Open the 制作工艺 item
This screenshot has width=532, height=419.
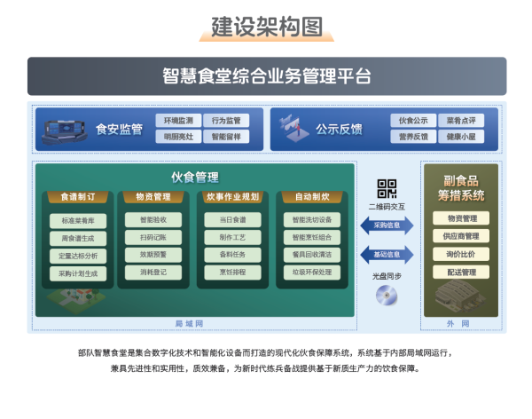click(x=232, y=238)
